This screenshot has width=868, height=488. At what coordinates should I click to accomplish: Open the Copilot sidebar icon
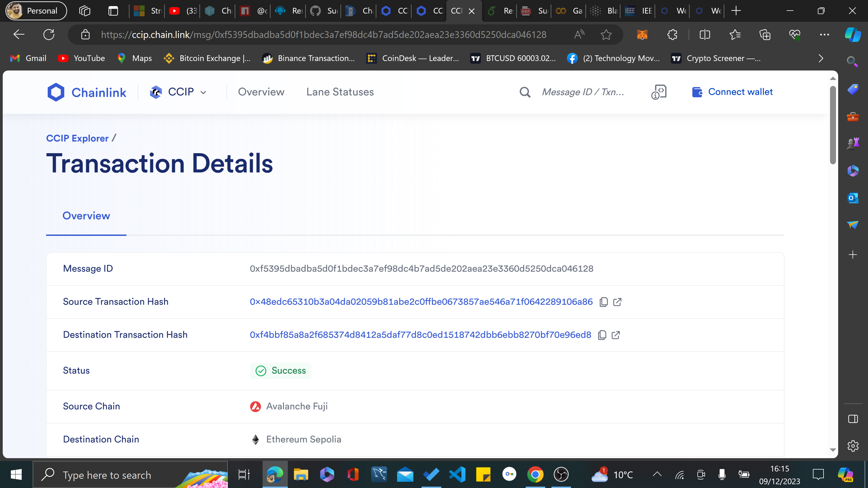853,35
